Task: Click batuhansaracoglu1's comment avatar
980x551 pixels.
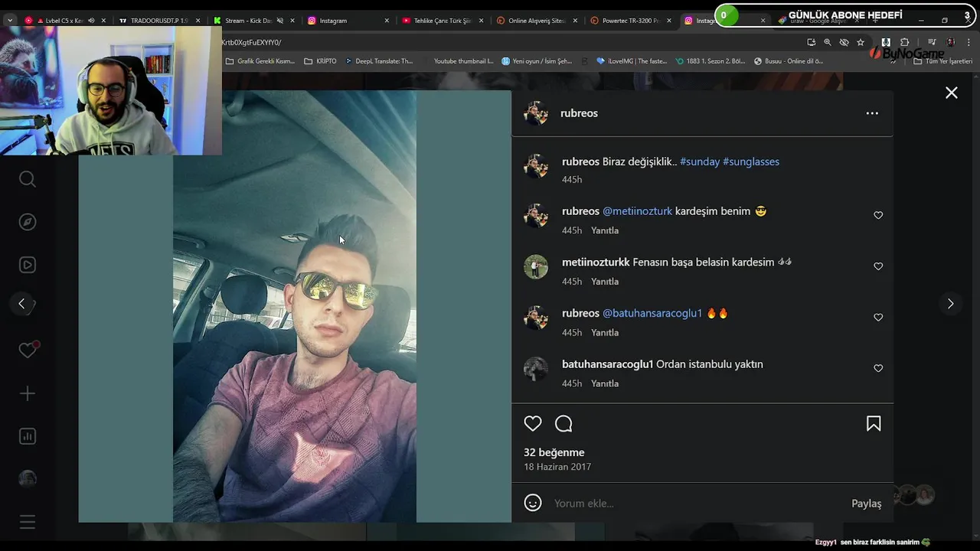Action: click(x=536, y=369)
